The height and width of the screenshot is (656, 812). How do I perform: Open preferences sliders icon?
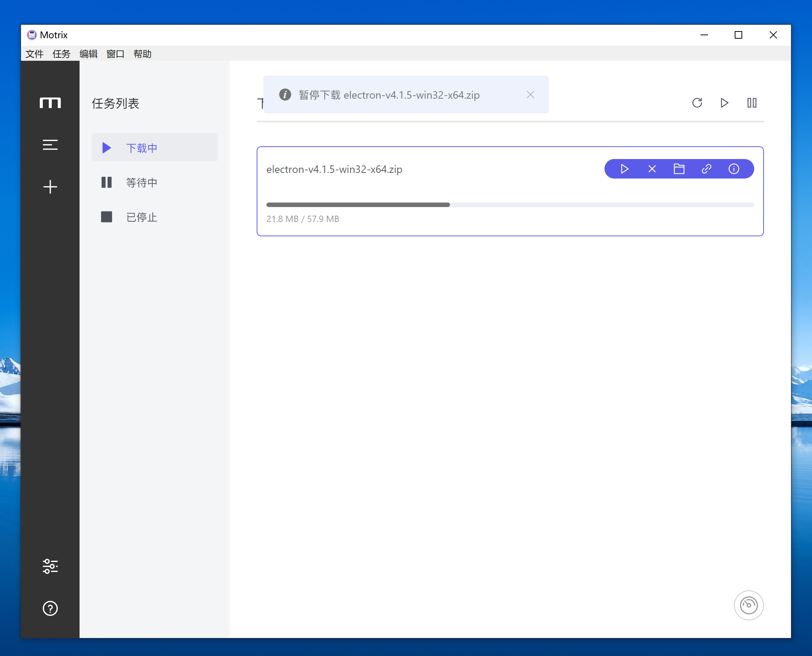click(50, 566)
